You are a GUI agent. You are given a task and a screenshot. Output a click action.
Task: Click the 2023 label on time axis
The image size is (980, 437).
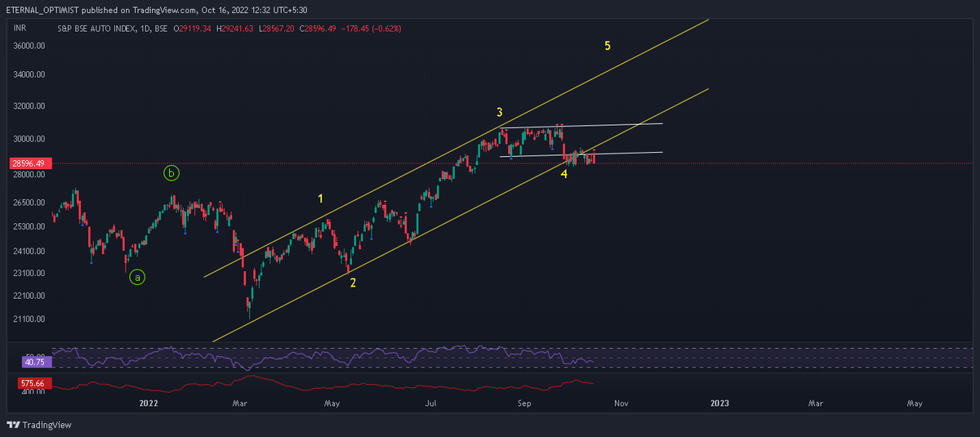tap(719, 404)
